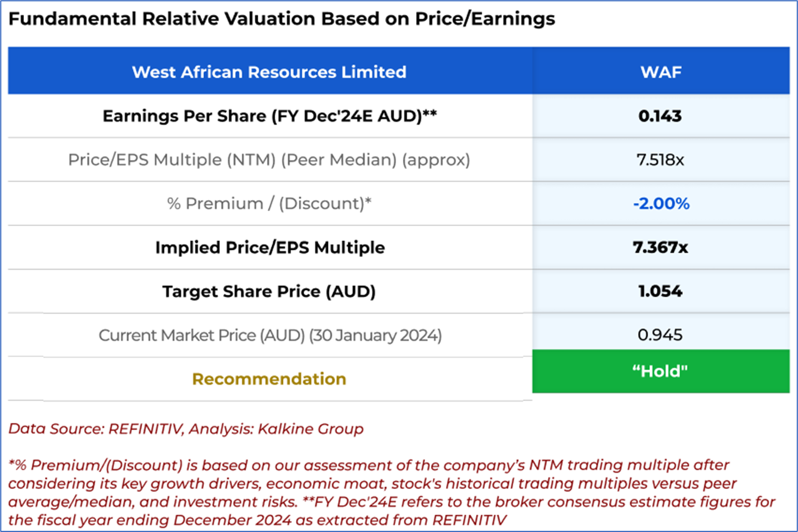Click the green "Hold" recommendation cell
Viewport: 798px width, 532px height.
(661, 371)
